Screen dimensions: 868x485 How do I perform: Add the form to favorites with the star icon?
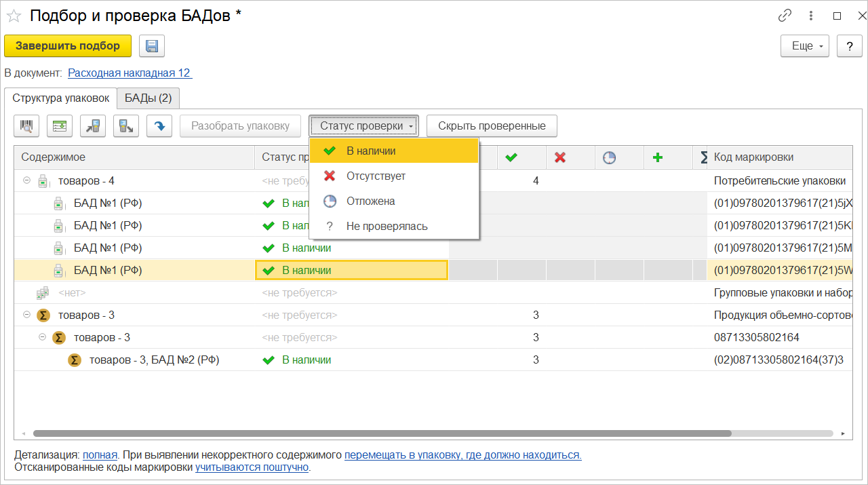point(14,16)
